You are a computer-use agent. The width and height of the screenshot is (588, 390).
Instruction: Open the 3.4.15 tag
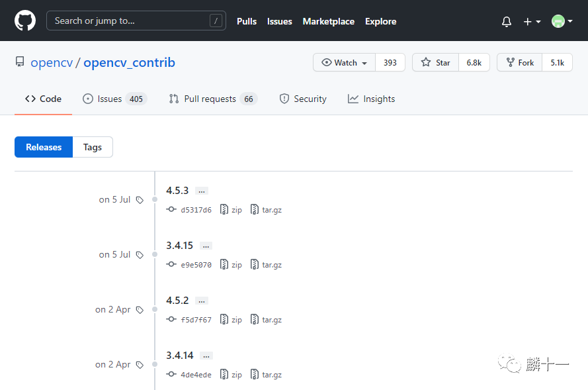tap(180, 246)
